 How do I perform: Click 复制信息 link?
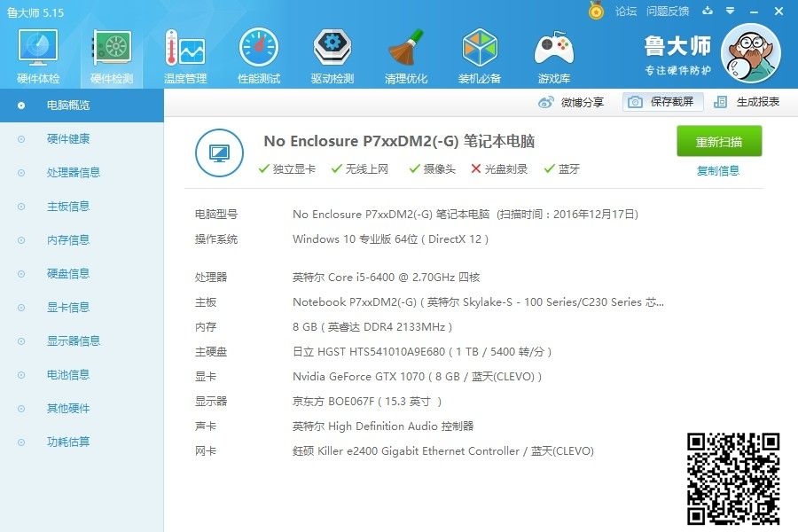point(718,171)
